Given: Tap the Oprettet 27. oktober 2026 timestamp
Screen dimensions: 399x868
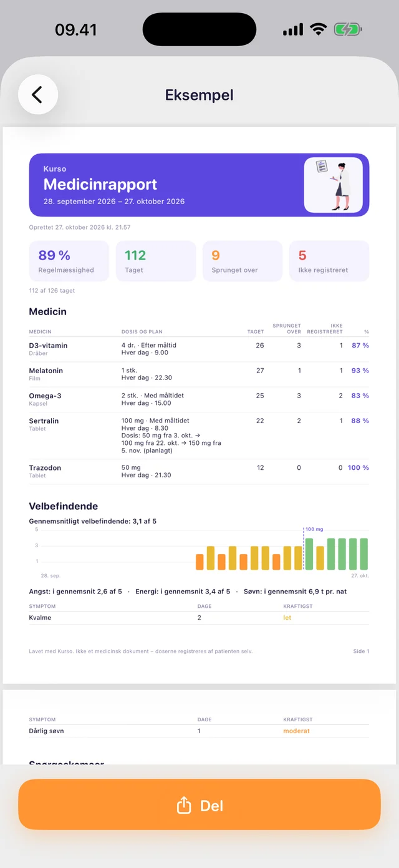Looking at the screenshot, I should tap(80, 228).
